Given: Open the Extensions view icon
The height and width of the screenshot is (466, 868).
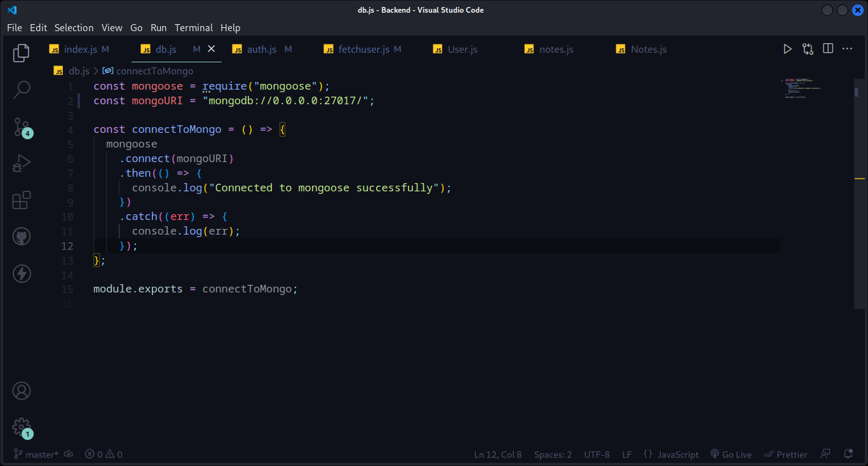Looking at the screenshot, I should [22, 200].
